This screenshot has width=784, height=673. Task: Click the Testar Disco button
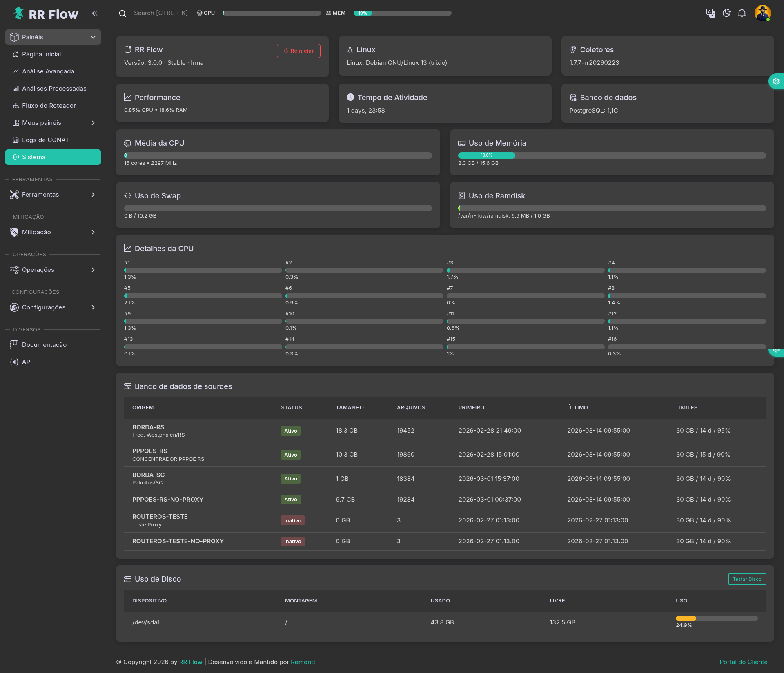(x=746, y=579)
